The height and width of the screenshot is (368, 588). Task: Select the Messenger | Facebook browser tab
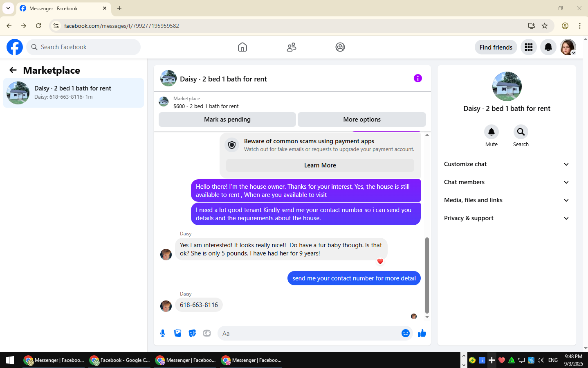tap(63, 8)
